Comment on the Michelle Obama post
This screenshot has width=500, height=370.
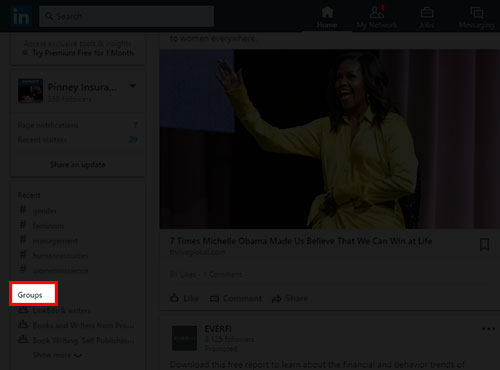pos(236,298)
